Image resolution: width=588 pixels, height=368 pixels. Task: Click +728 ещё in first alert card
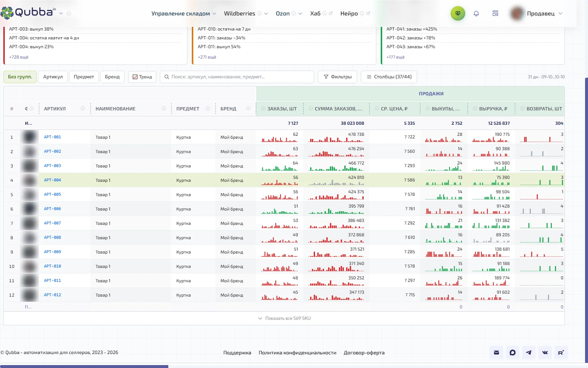click(x=19, y=57)
